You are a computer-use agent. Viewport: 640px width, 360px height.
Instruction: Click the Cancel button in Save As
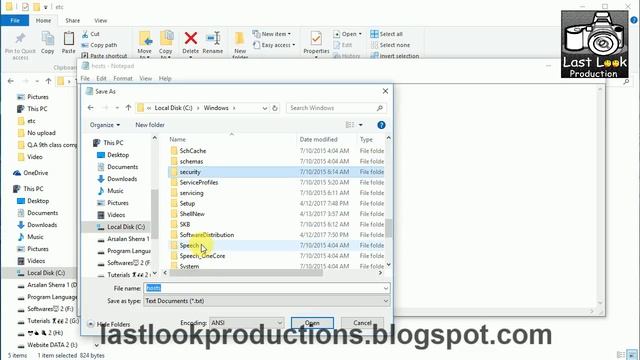[x=362, y=323]
